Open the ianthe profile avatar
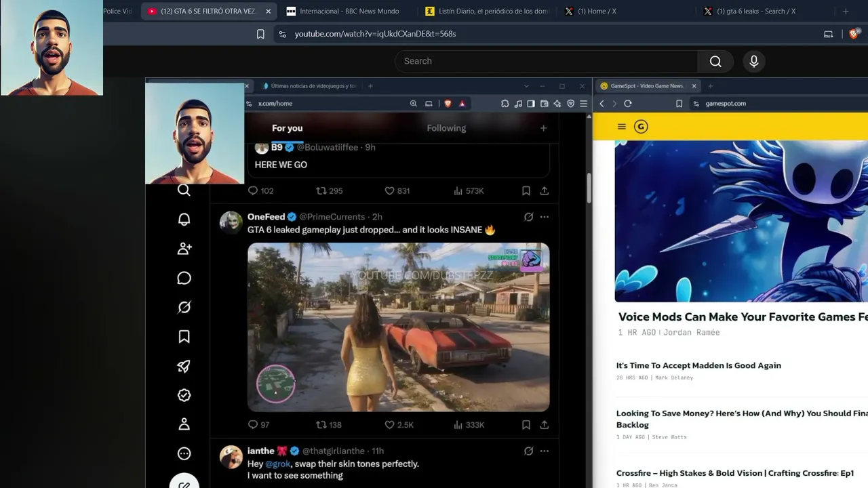The width and height of the screenshot is (868, 488). pyautogui.click(x=231, y=457)
